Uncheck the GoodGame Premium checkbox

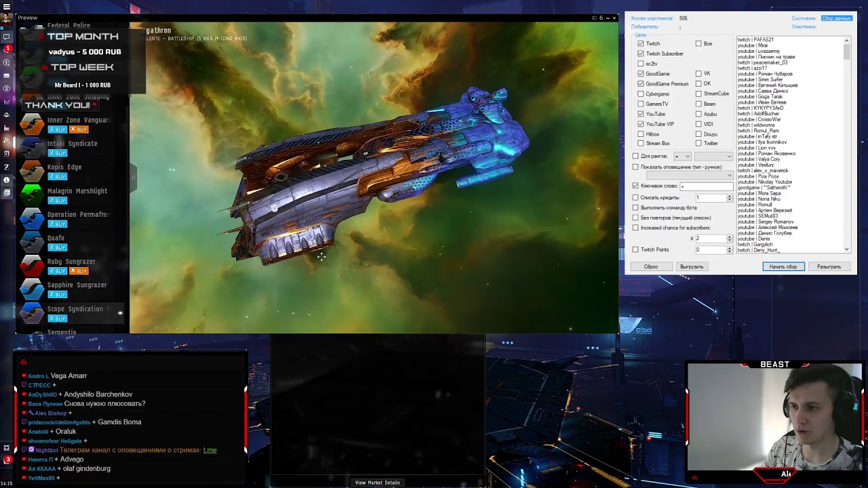click(641, 83)
